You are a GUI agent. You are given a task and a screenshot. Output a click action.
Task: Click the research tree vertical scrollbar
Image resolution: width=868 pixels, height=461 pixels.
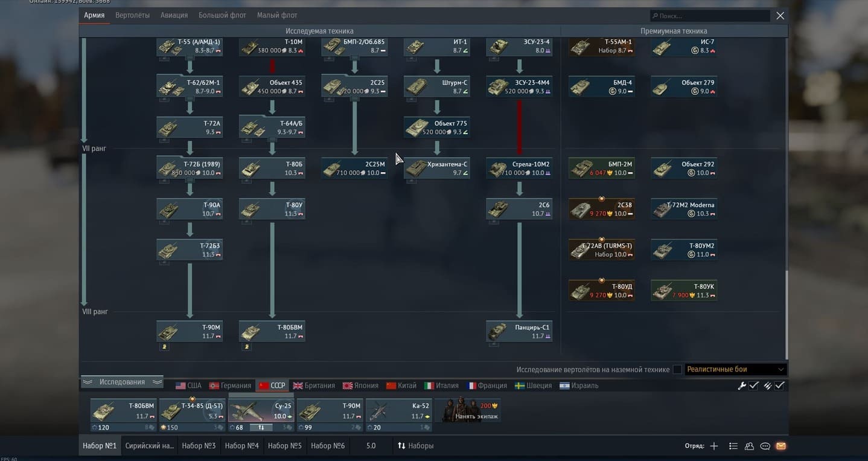tap(786, 314)
